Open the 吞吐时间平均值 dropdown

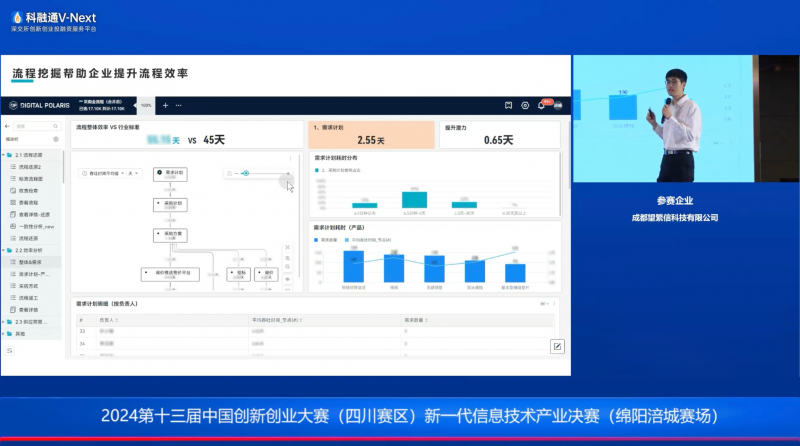tap(104, 174)
